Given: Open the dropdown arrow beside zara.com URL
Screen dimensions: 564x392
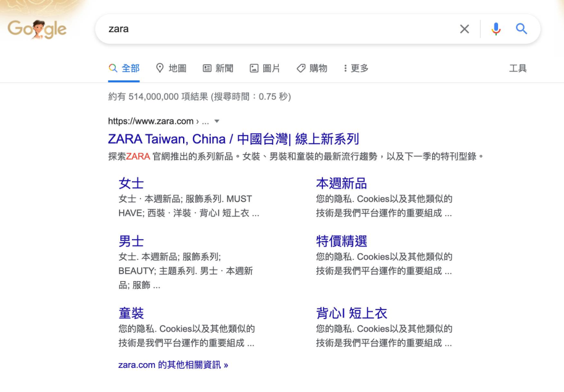Looking at the screenshot, I should 217,121.
